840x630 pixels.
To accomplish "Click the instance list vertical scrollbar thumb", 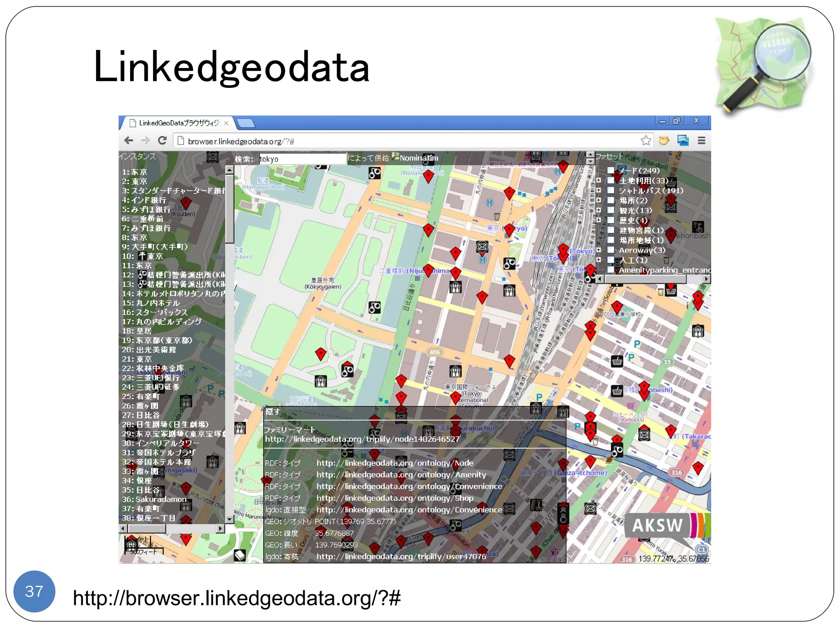I will pyautogui.click(x=230, y=208).
